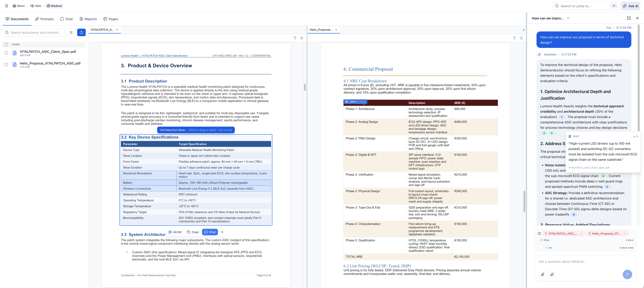Close the Ask AI chat panel
The height and width of the screenshot is (288, 644).
[x=637, y=18]
